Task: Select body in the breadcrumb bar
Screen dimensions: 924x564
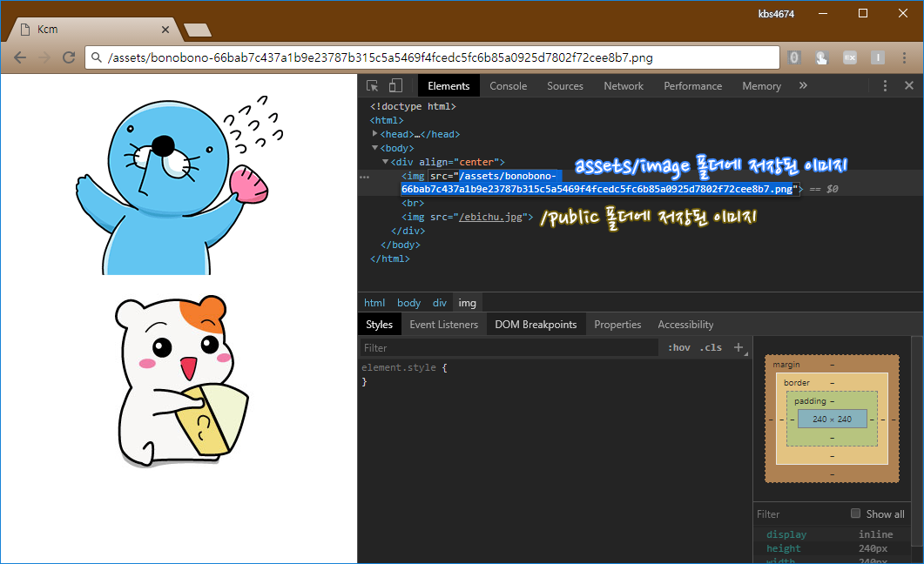Action: coord(408,303)
